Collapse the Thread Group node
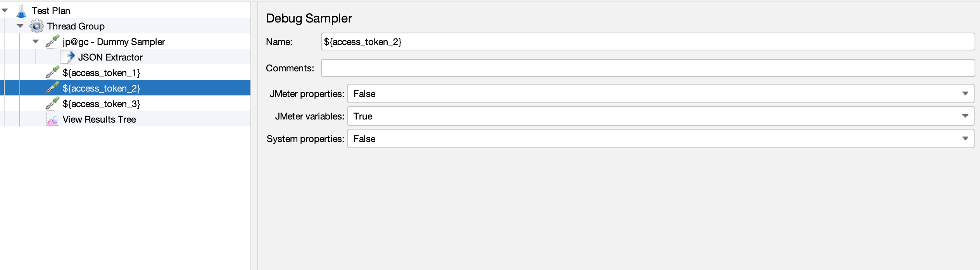980x270 pixels. [x=21, y=26]
